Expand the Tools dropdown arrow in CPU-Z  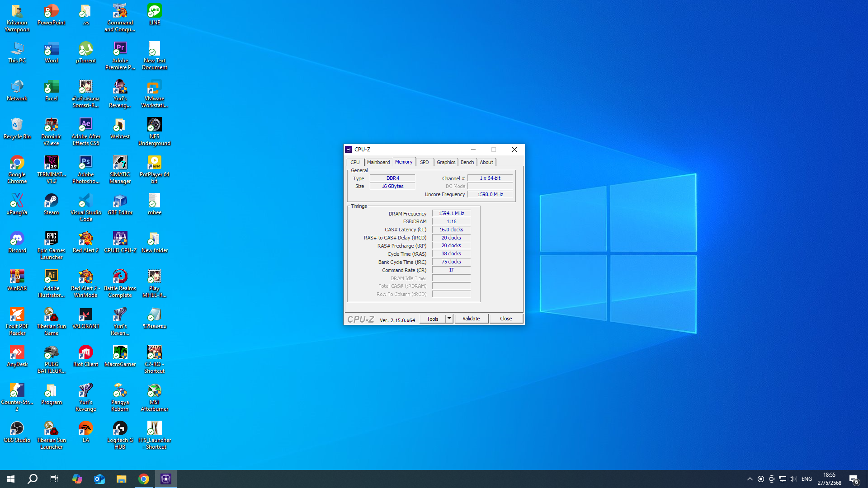(x=449, y=319)
